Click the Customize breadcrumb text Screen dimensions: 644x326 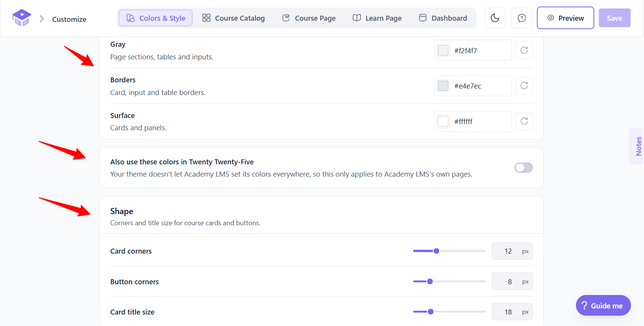click(x=69, y=19)
